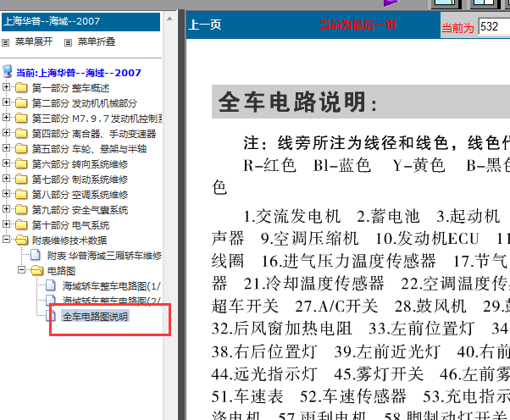Select 第九部分 安全气囊系统 item
Image resolution: width=510 pixels, height=420 pixels.
[80, 210]
